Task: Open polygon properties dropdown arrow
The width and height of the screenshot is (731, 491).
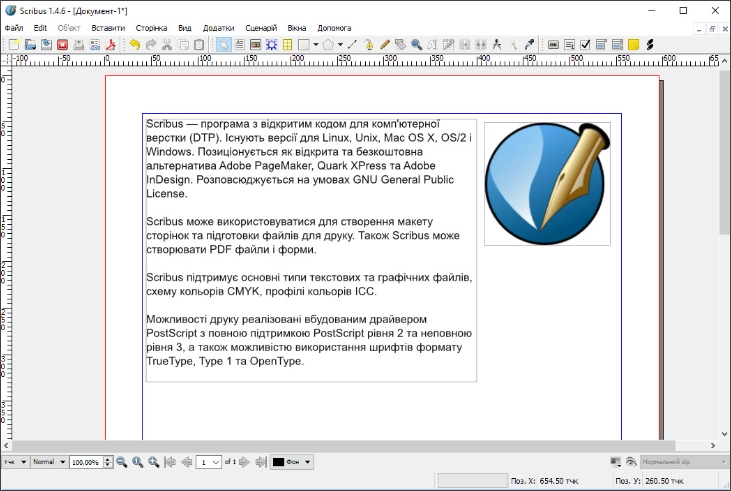Action: coord(340,45)
